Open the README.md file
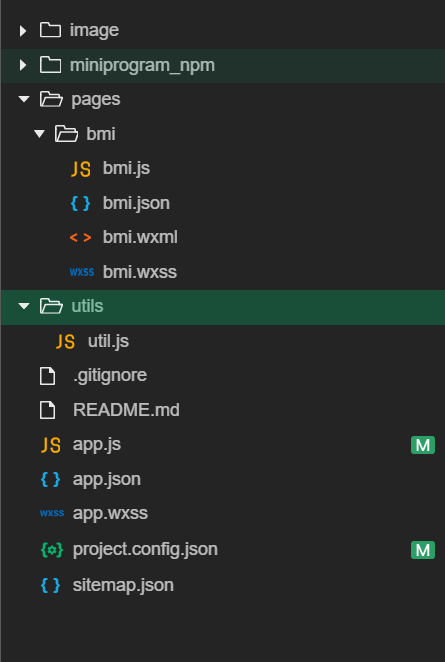The height and width of the screenshot is (662, 445). (x=126, y=410)
